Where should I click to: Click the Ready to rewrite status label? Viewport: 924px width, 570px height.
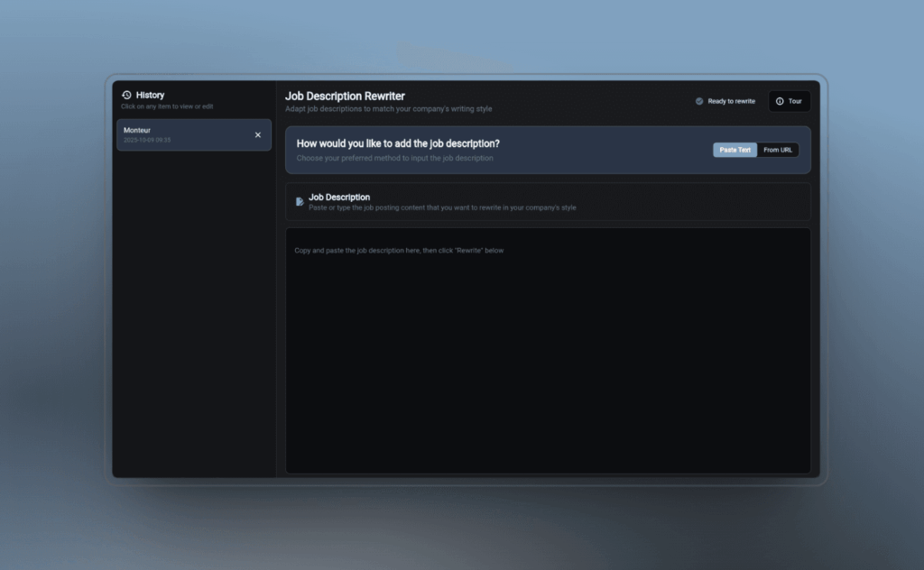(731, 101)
